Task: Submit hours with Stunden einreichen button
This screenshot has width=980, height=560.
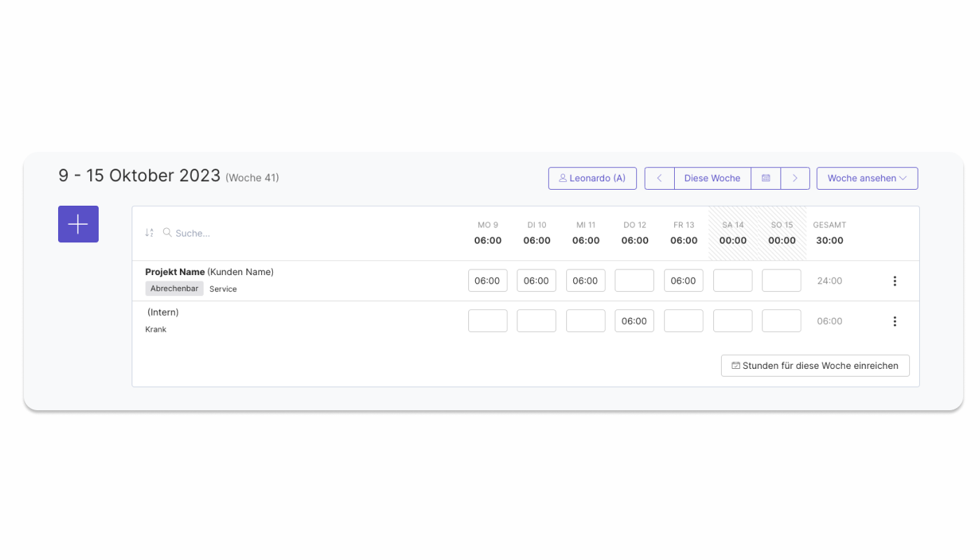Action: point(815,365)
